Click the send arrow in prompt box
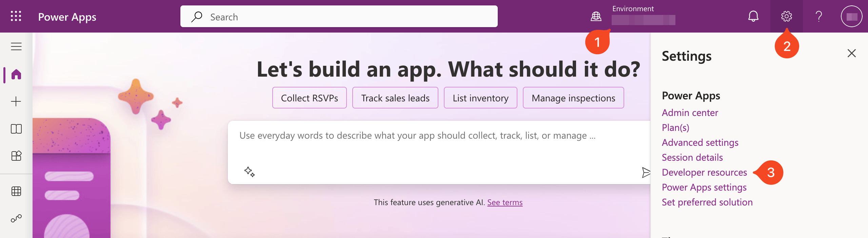This screenshot has width=868, height=238. coord(646,173)
